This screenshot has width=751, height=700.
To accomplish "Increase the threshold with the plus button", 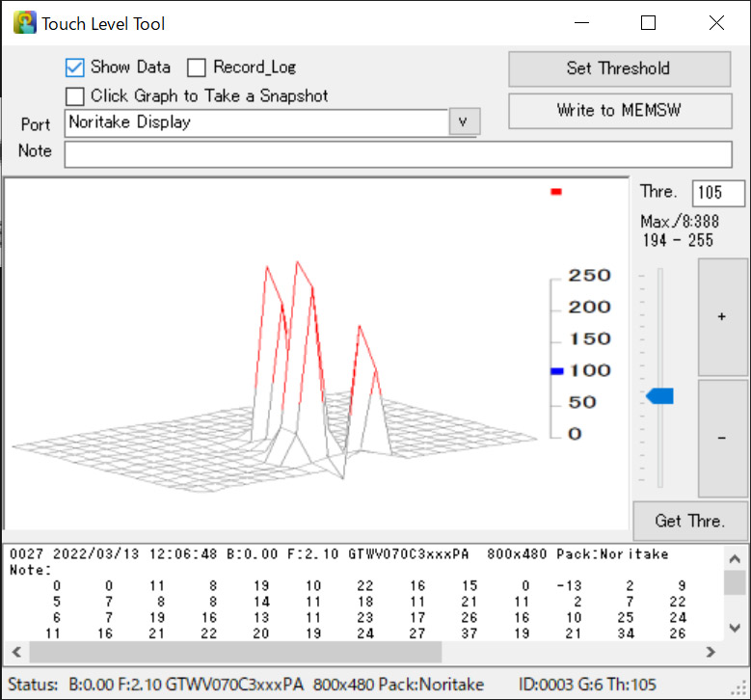I will tap(722, 318).
